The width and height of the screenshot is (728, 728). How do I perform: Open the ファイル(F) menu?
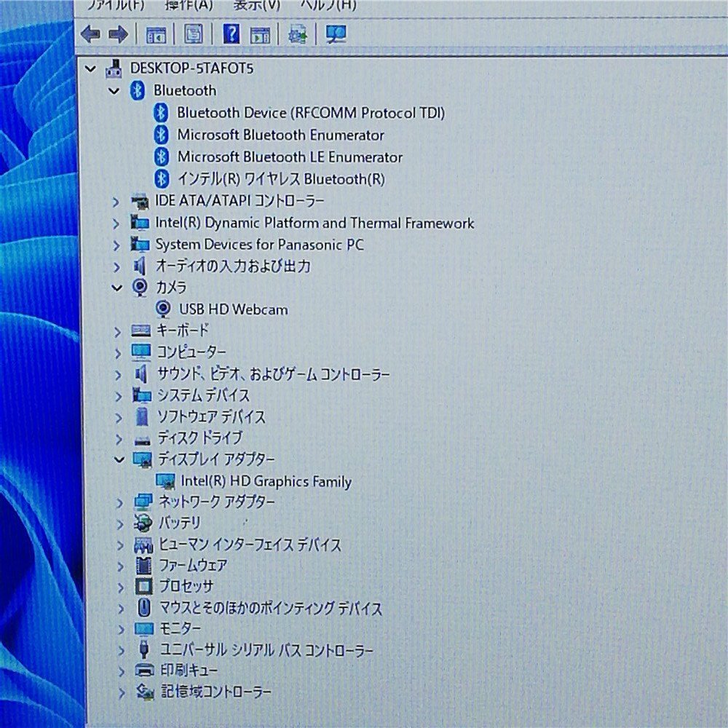point(116,5)
